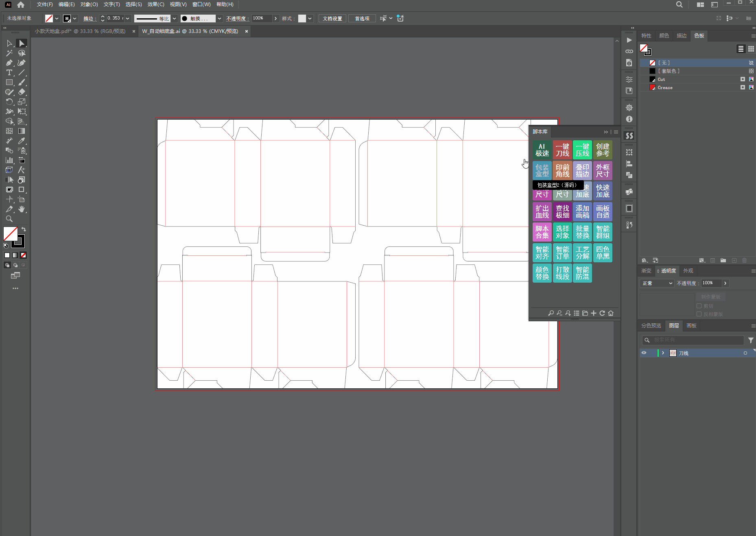Toggle the 反相蒙版 checkbox
This screenshot has width=756, height=536.
pyautogui.click(x=699, y=314)
